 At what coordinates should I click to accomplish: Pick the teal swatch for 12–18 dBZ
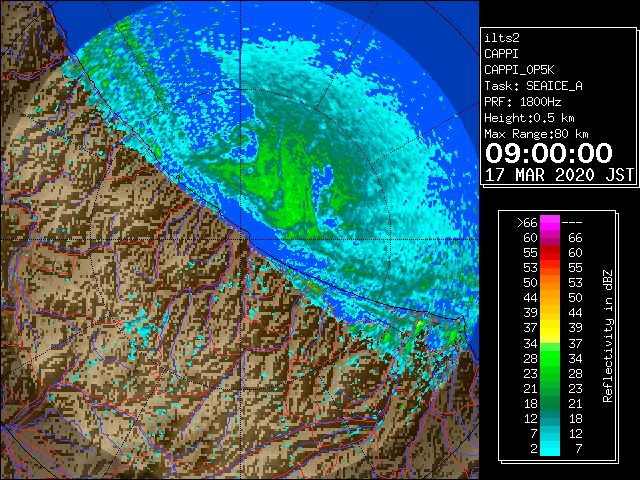(550, 418)
